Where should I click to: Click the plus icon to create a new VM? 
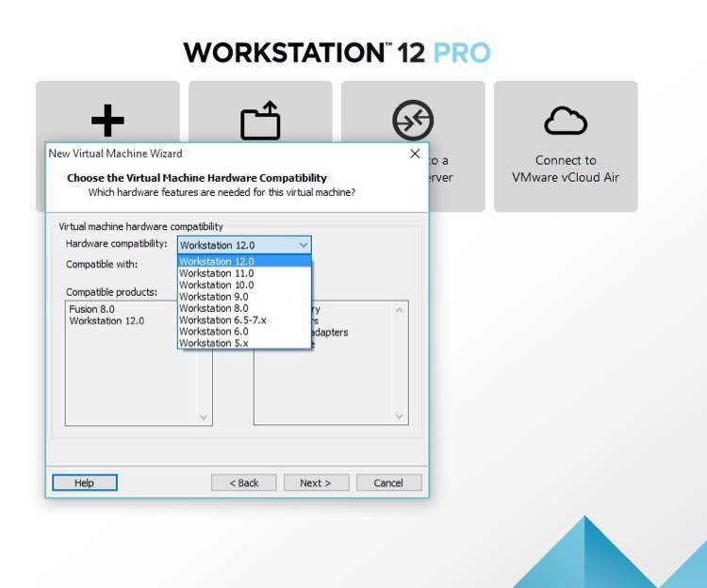[107, 120]
